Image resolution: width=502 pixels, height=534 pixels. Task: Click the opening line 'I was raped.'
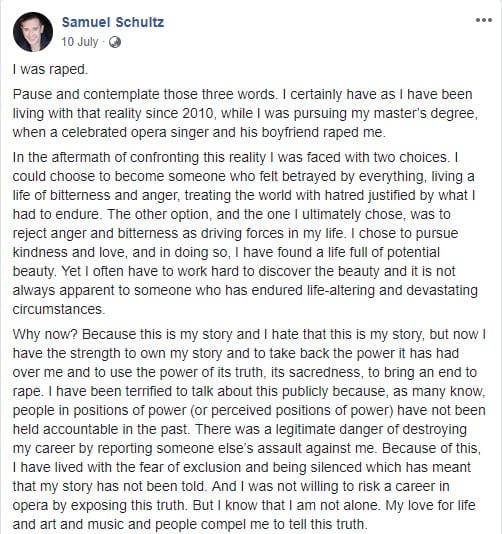50,69
